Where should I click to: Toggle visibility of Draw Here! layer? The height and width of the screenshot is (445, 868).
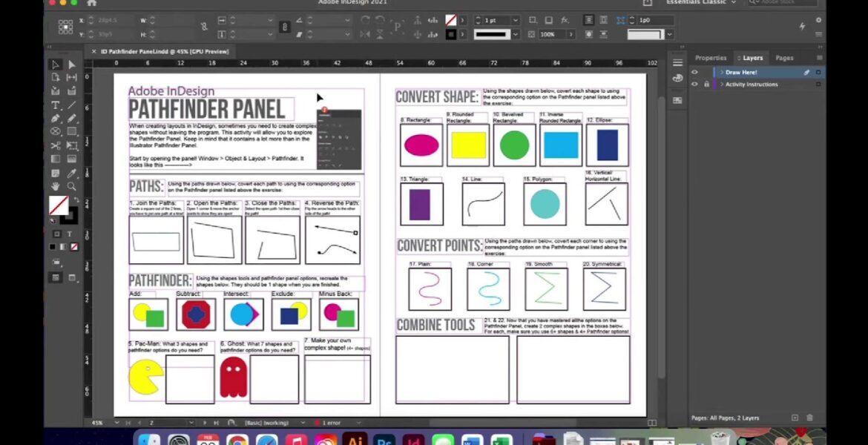click(694, 72)
